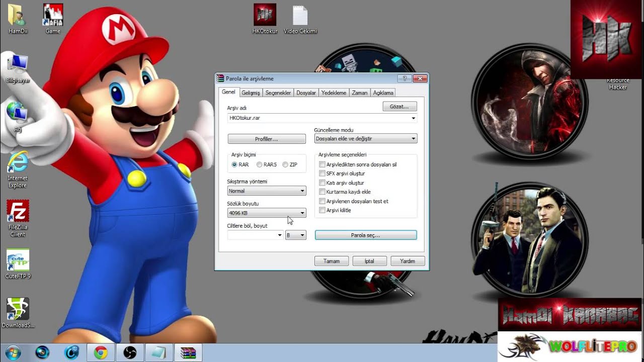Enable Arşivledikten sonra dosyaları sil
Image resolution: width=644 pixels, height=362 pixels.
323,164
